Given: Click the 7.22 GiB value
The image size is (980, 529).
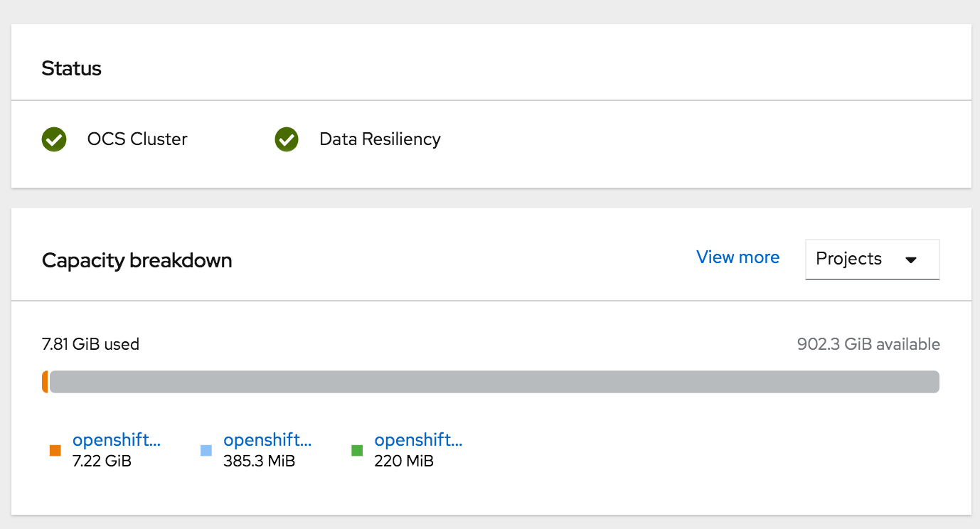Looking at the screenshot, I should coord(102,461).
